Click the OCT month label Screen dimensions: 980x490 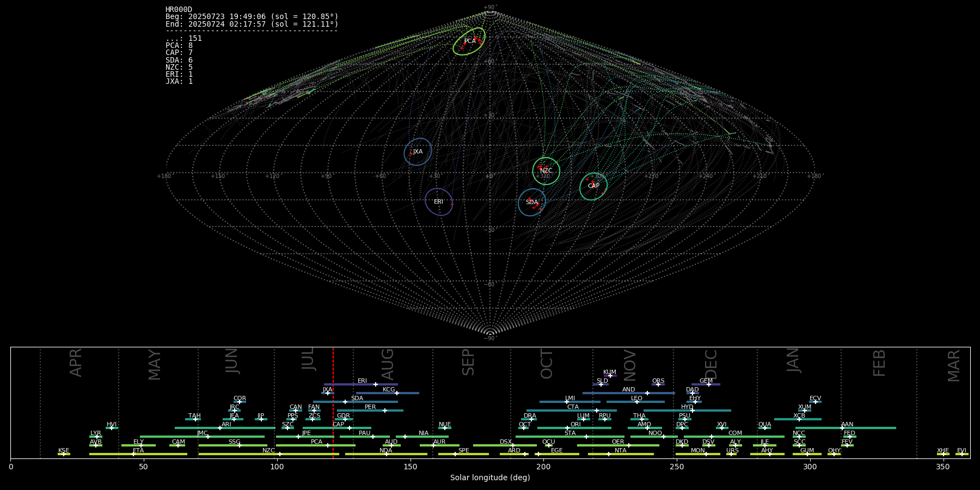[547, 364]
